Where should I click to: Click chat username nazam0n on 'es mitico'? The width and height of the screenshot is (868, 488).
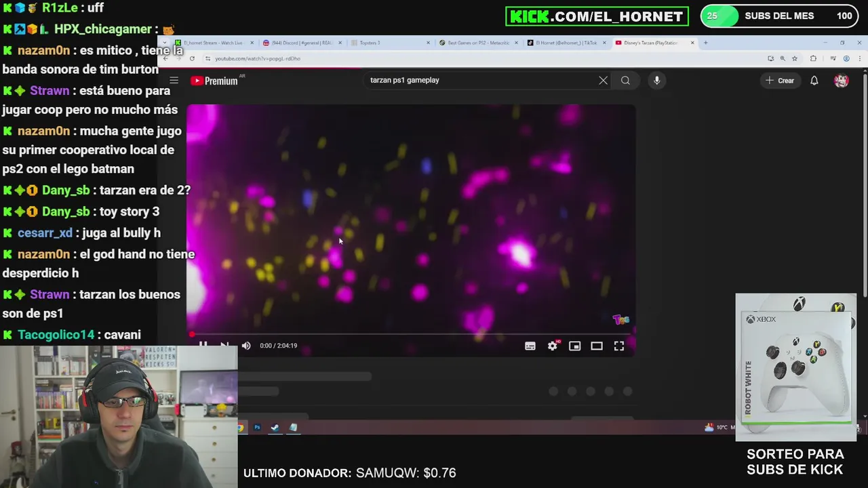coord(43,50)
